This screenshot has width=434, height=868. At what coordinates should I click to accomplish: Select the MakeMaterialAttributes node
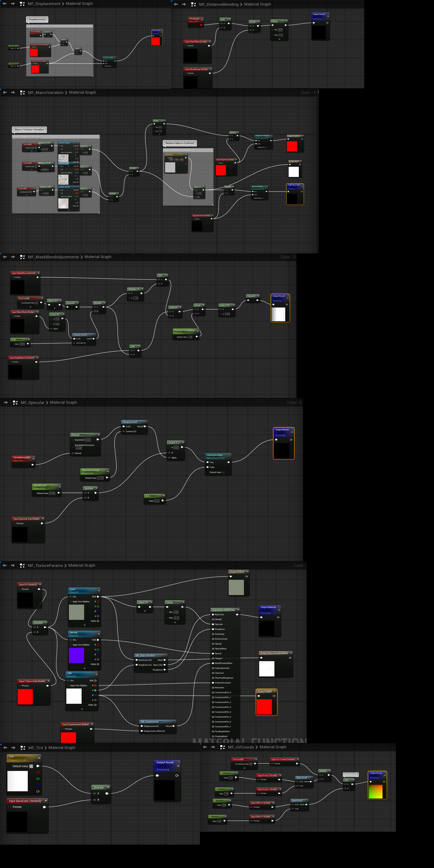[x=224, y=610]
